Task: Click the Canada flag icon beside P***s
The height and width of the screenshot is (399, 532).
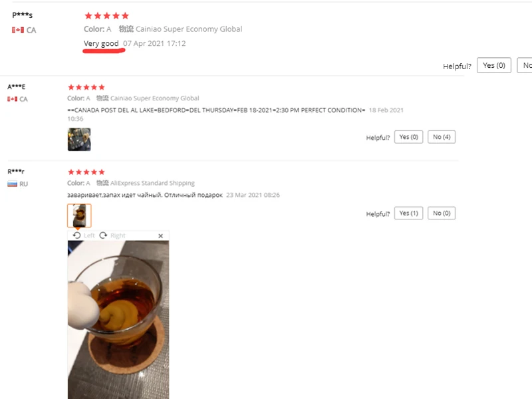Action: pyautogui.click(x=18, y=30)
